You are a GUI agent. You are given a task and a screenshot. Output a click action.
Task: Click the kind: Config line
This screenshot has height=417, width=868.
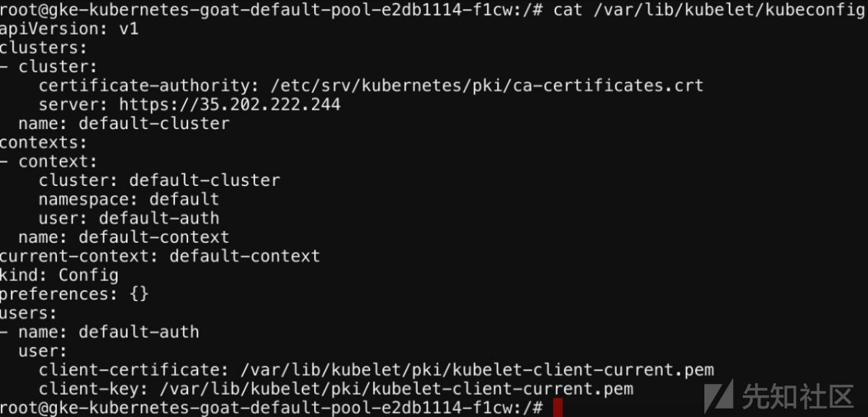[59, 275]
